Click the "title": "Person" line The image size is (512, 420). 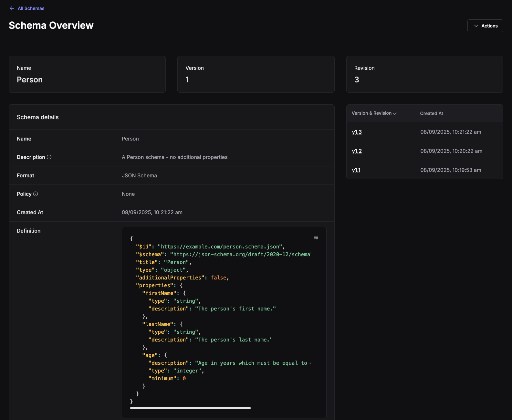pos(164,262)
